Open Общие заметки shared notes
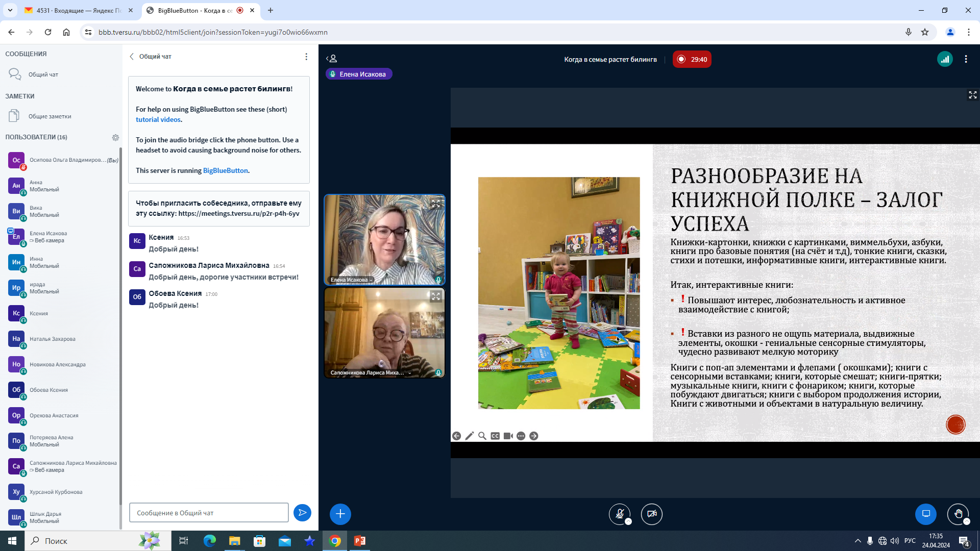The height and width of the screenshot is (551, 980). [x=50, y=116]
